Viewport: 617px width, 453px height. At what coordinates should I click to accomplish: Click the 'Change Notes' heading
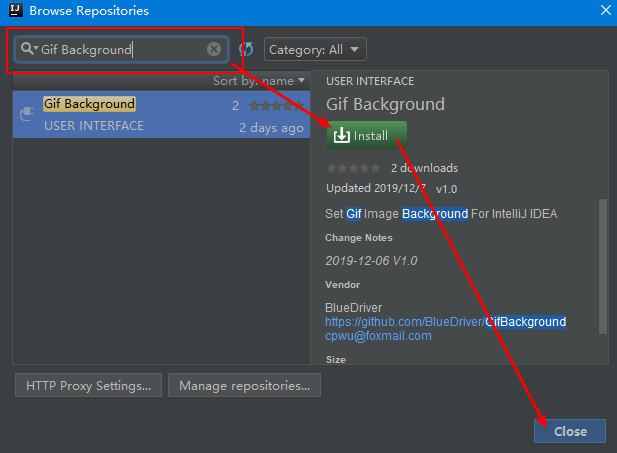358,238
